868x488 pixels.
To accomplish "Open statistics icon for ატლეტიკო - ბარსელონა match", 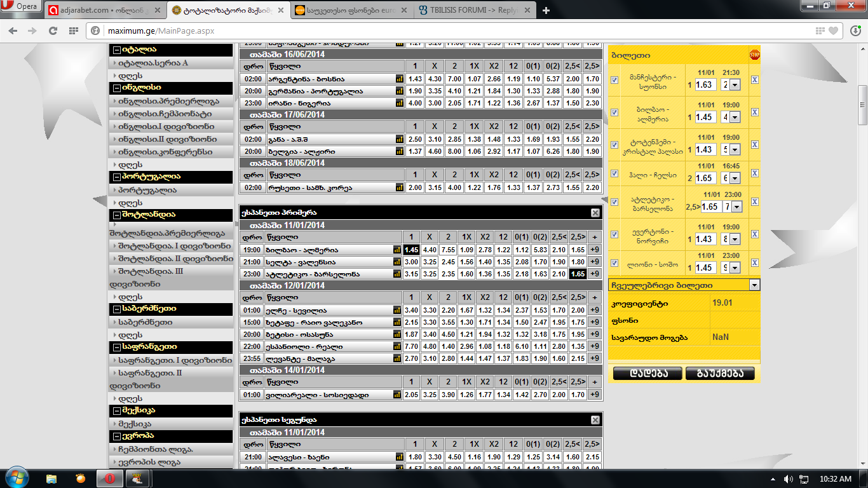I will click(397, 274).
